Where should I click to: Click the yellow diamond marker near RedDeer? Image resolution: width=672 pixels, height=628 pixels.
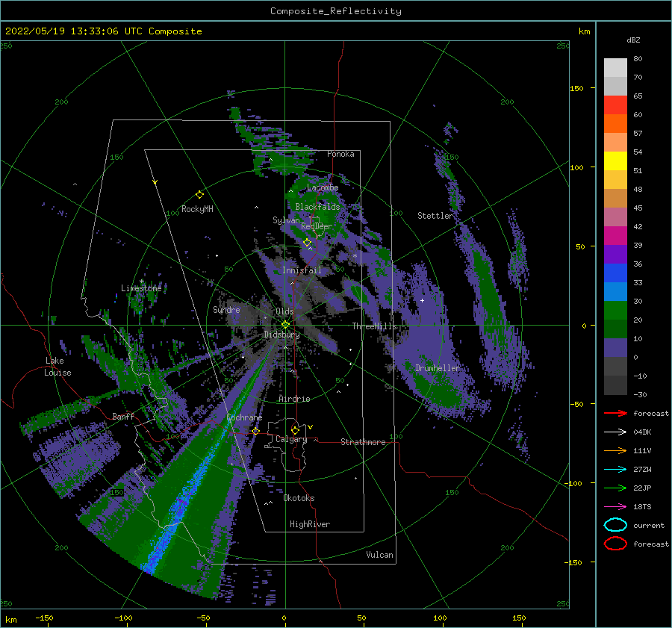tap(307, 243)
